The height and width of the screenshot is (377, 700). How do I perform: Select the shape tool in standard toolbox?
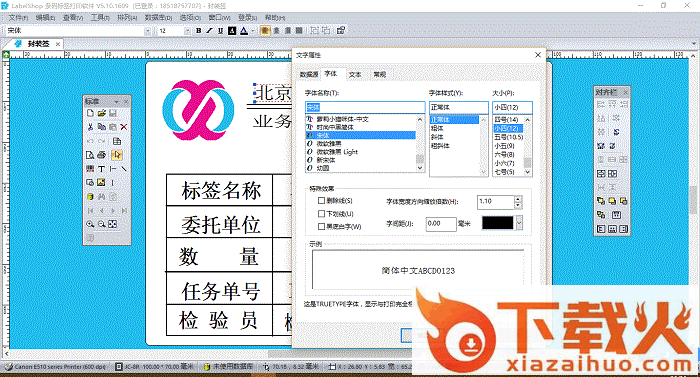[90, 183]
